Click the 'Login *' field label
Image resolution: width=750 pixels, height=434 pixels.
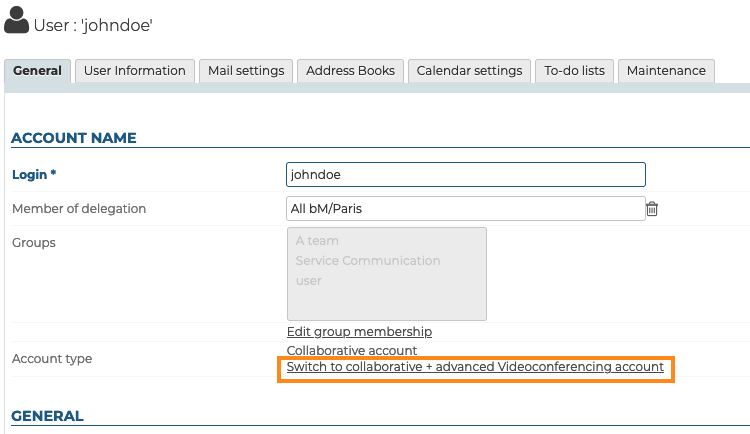pos(34,174)
